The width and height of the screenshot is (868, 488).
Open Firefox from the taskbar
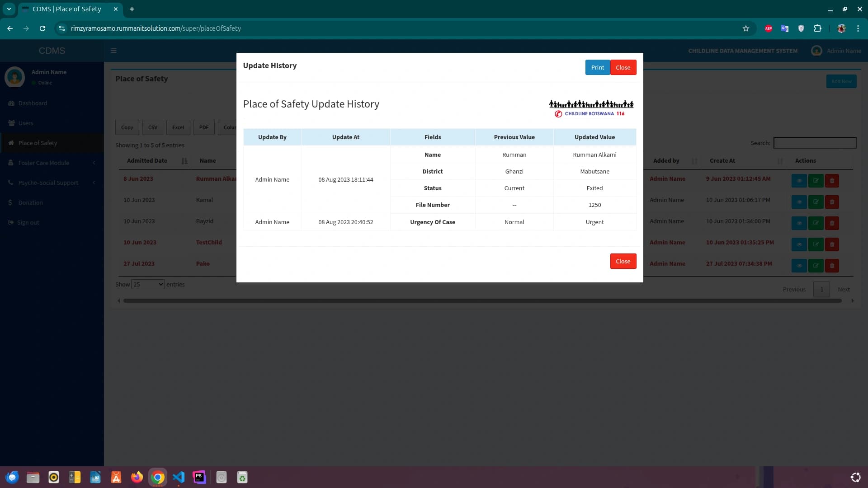(137, 478)
